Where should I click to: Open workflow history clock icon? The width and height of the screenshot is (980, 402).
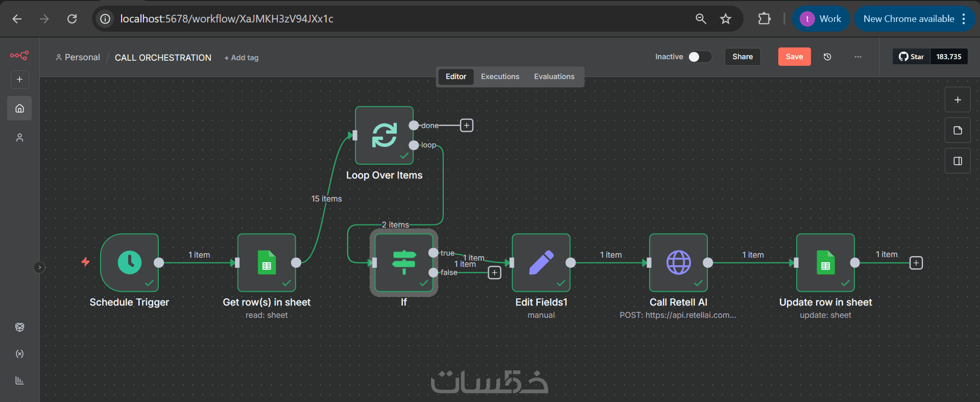pyautogui.click(x=827, y=57)
